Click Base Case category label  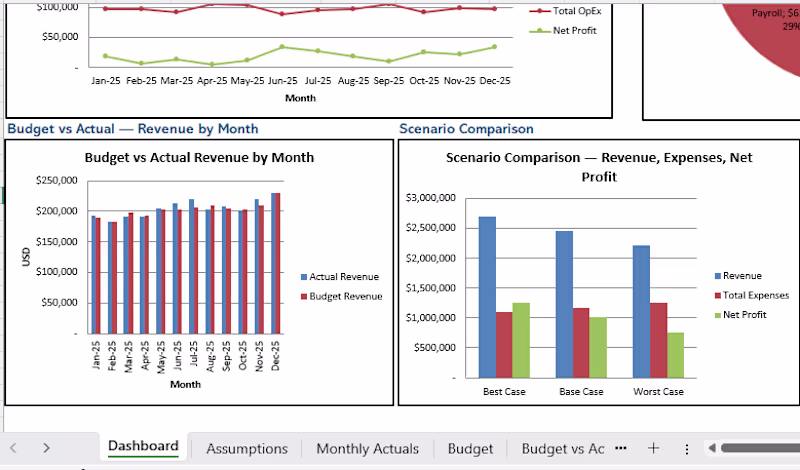pos(581,392)
